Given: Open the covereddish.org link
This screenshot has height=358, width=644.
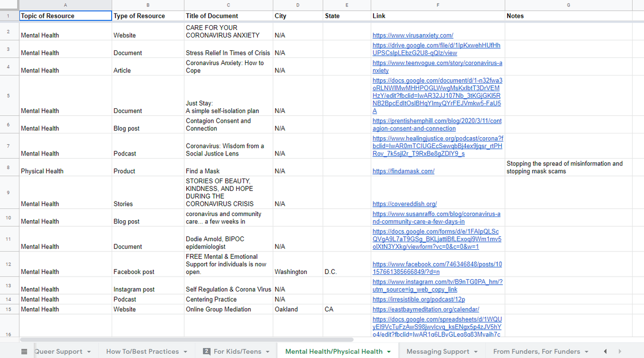Looking at the screenshot, I should [x=404, y=204].
